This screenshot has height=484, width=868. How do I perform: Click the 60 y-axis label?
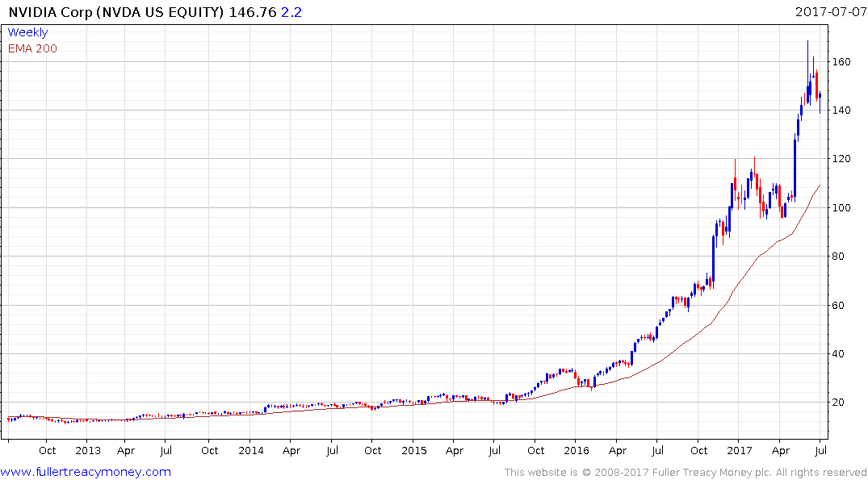point(838,306)
